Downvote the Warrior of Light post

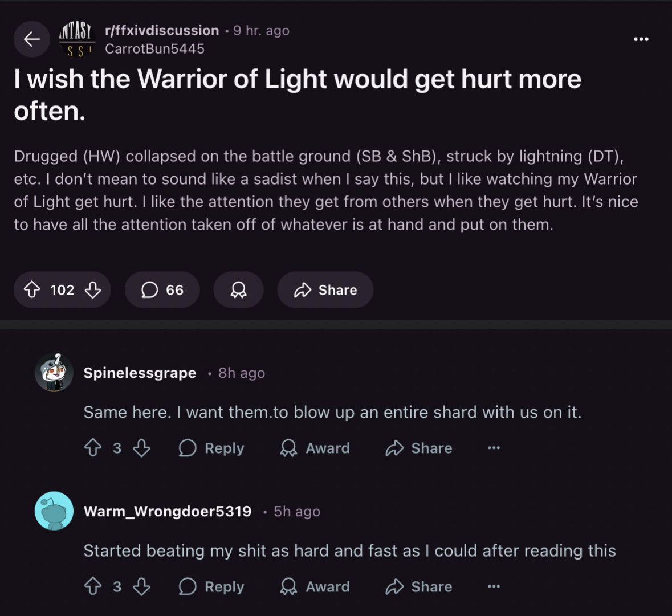[93, 290]
